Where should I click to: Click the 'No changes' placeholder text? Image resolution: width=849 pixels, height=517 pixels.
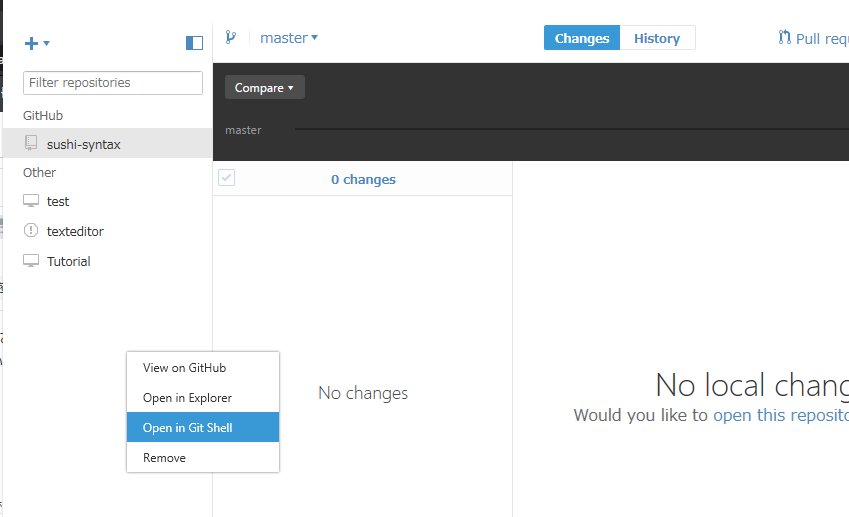(363, 393)
